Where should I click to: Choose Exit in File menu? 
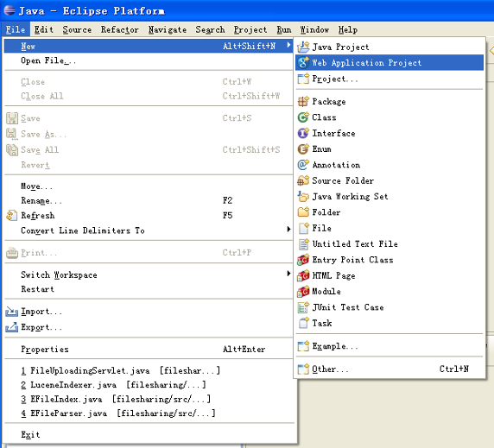coord(149,434)
